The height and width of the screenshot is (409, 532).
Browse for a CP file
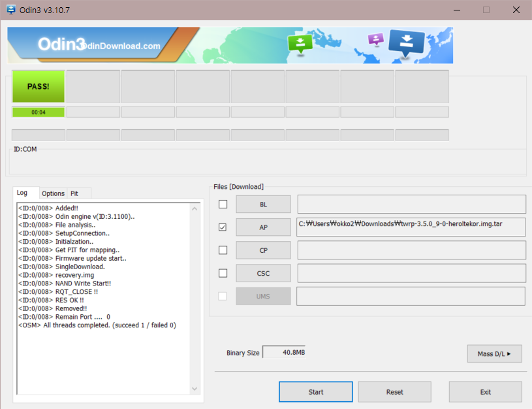[x=263, y=250]
